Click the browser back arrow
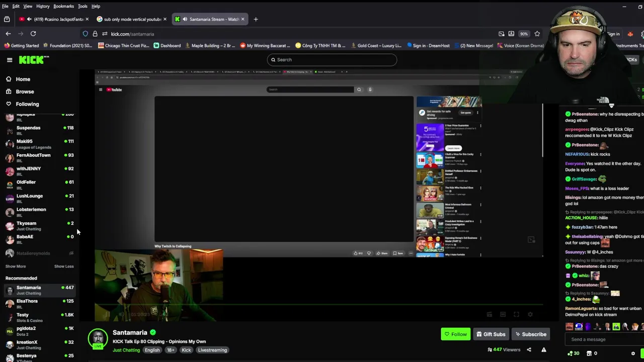Image resolution: width=644 pixels, height=362 pixels. coord(8,34)
